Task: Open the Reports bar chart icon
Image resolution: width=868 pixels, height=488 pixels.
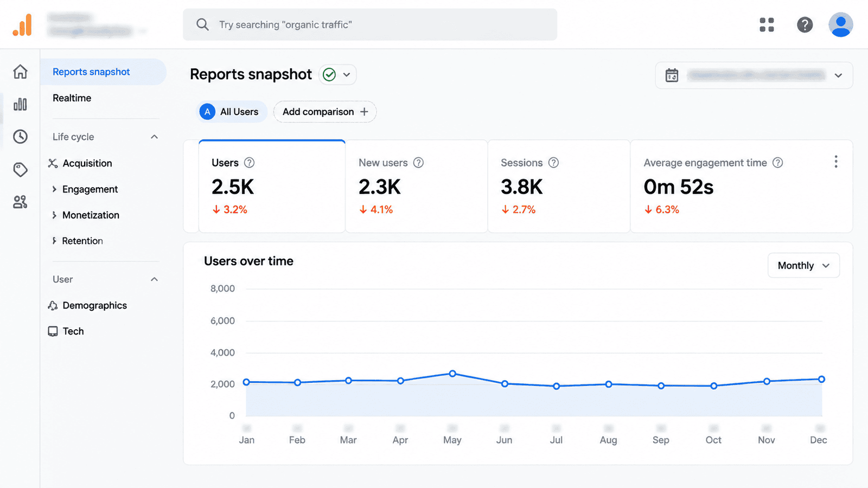Action: pyautogui.click(x=20, y=104)
